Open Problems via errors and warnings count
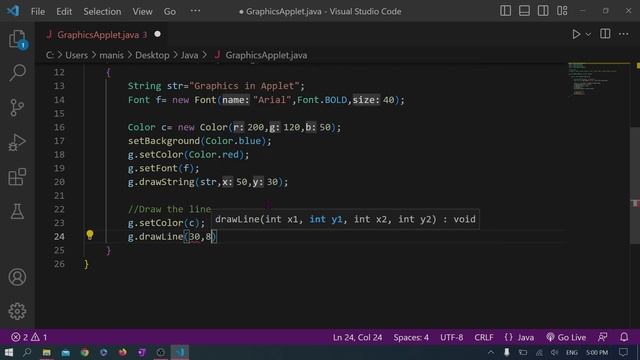640x360 pixels. [x=29, y=337]
